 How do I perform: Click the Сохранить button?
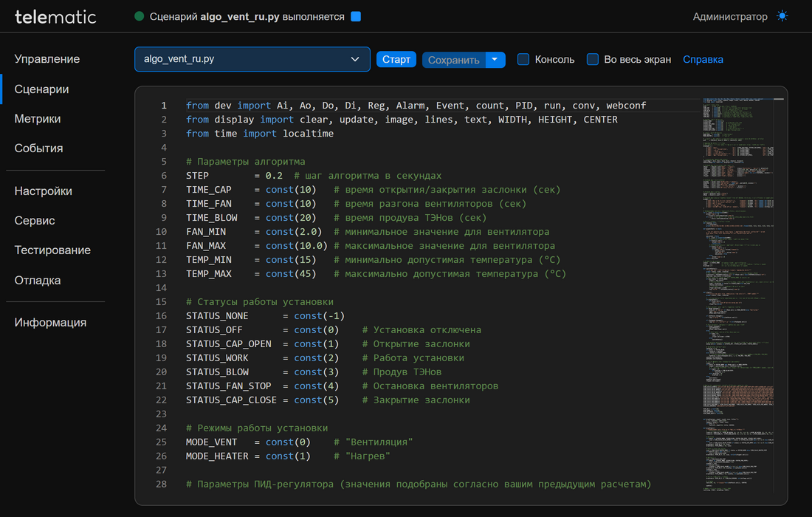[453, 60]
